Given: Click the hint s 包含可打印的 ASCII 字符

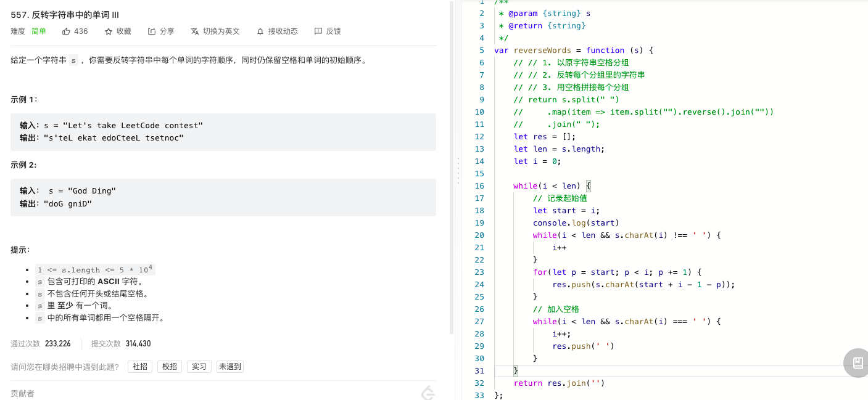Looking at the screenshot, I should tap(89, 282).
